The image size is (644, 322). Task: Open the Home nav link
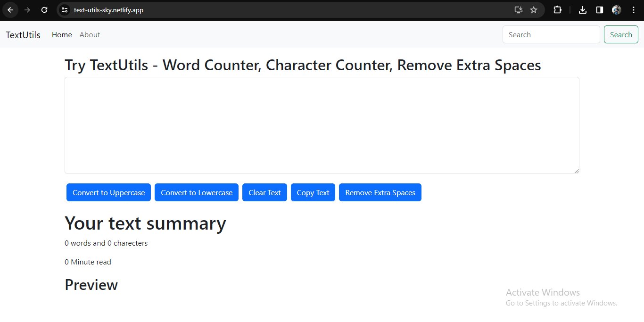tap(62, 35)
